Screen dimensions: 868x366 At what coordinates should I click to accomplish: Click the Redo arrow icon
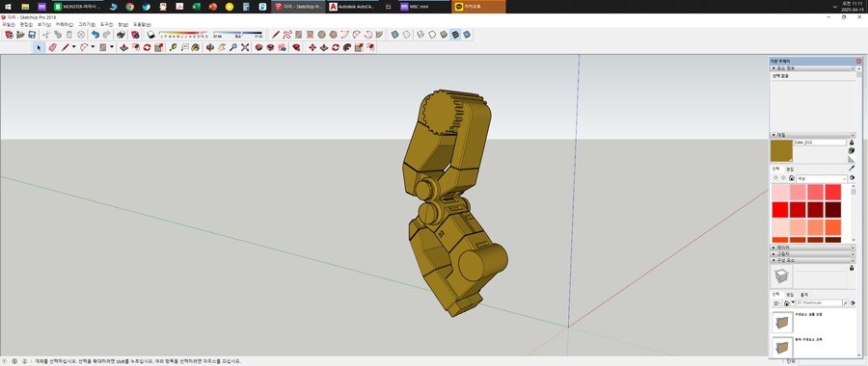tap(107, 35)
